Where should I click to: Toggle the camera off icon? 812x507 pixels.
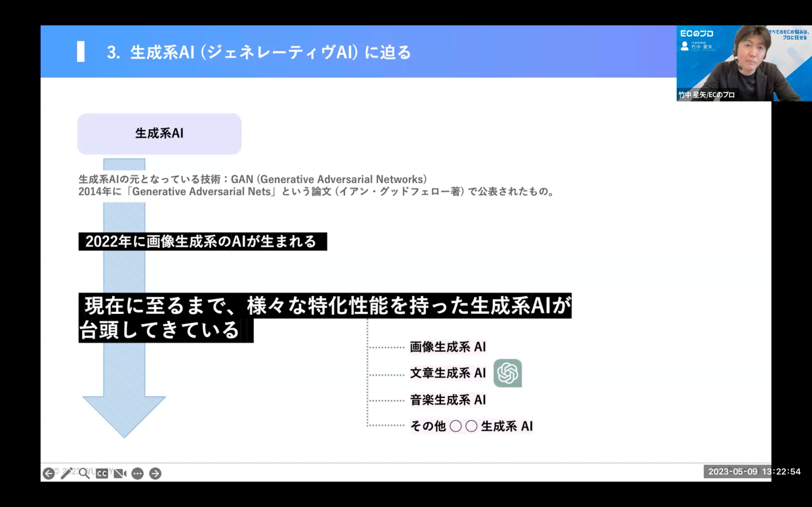[120, 473]
